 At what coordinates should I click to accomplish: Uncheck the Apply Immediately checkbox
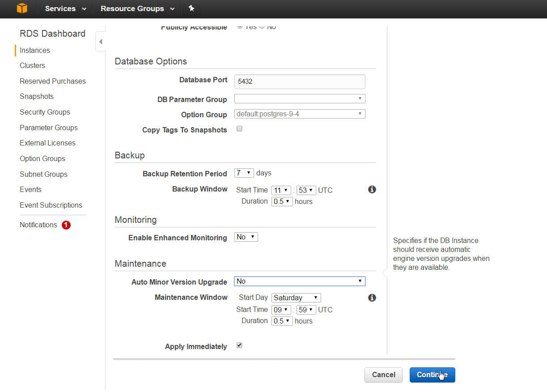(x=239, y=345)
